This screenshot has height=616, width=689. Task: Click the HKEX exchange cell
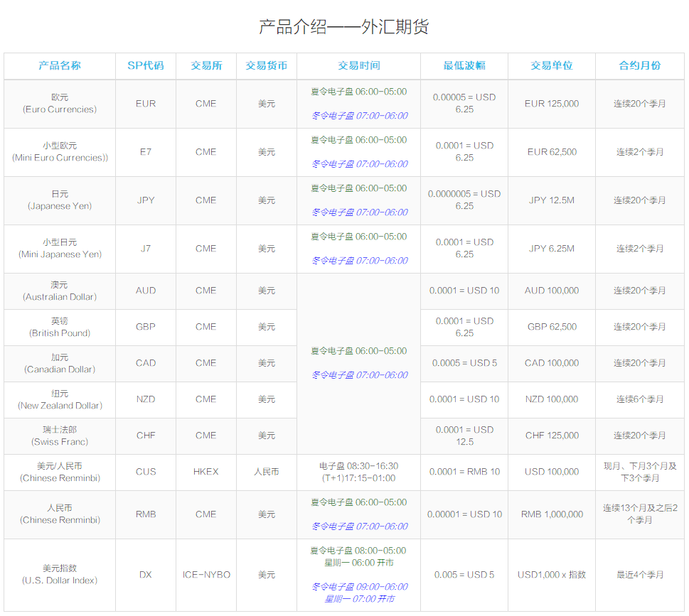tap(206, 472)
